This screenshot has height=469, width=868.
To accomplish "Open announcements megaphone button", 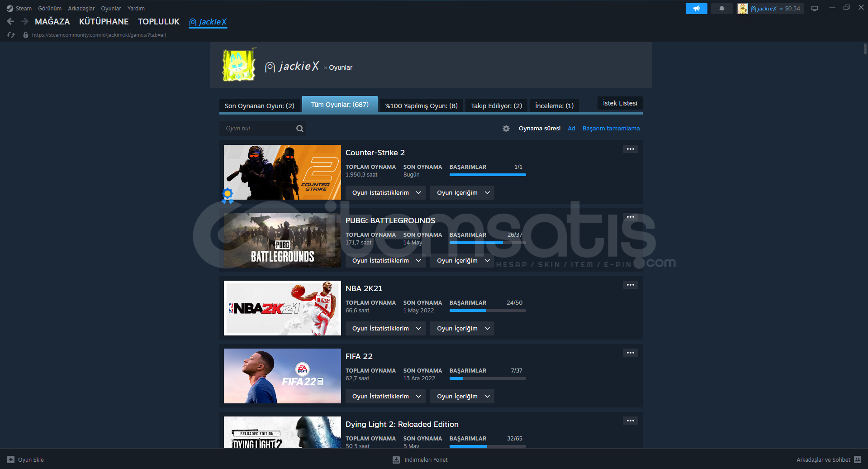I will (x=696, y=9).
